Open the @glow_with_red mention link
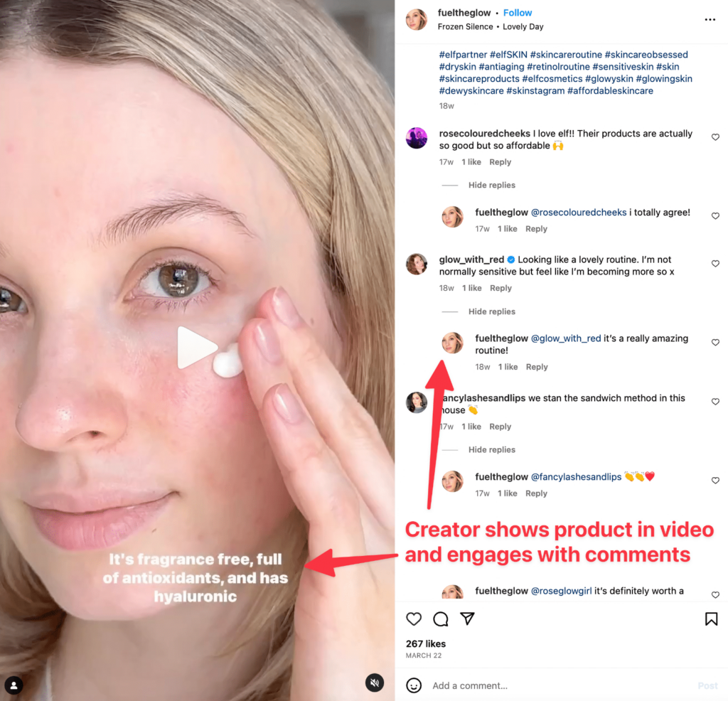The image size is (728, 701). click(565, 338)
